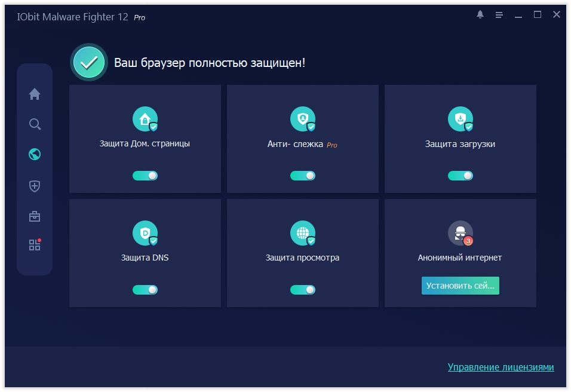Open the Security Guard shield-plus icon
This screenshot has width=571, height=392.
pyautogui.click(x=35, y=186)
